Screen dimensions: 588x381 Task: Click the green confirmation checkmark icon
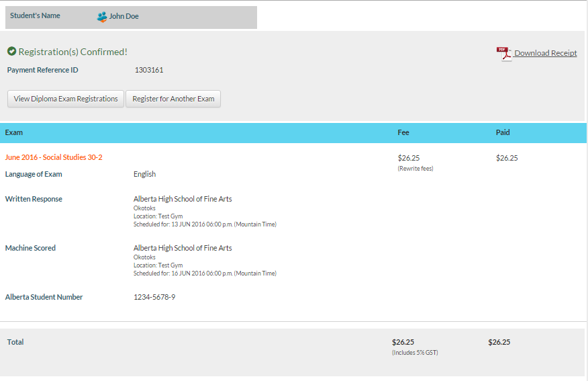[x=11, y=52]
